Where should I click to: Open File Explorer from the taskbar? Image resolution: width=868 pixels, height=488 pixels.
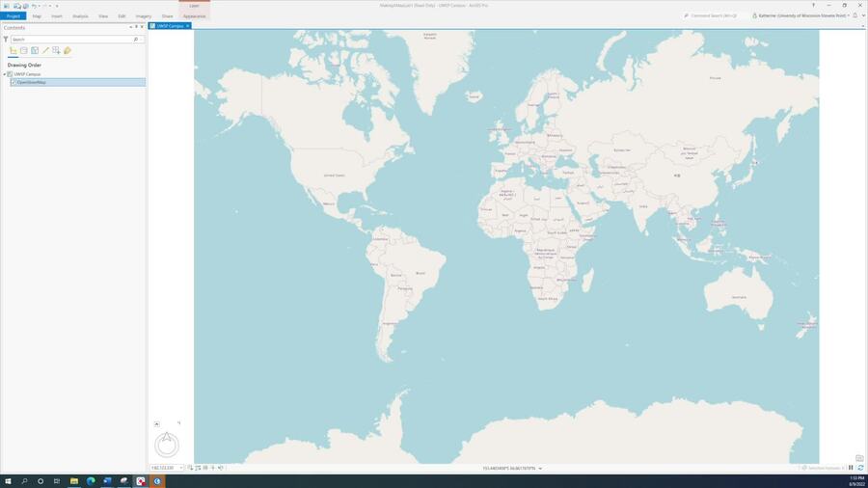73,481
